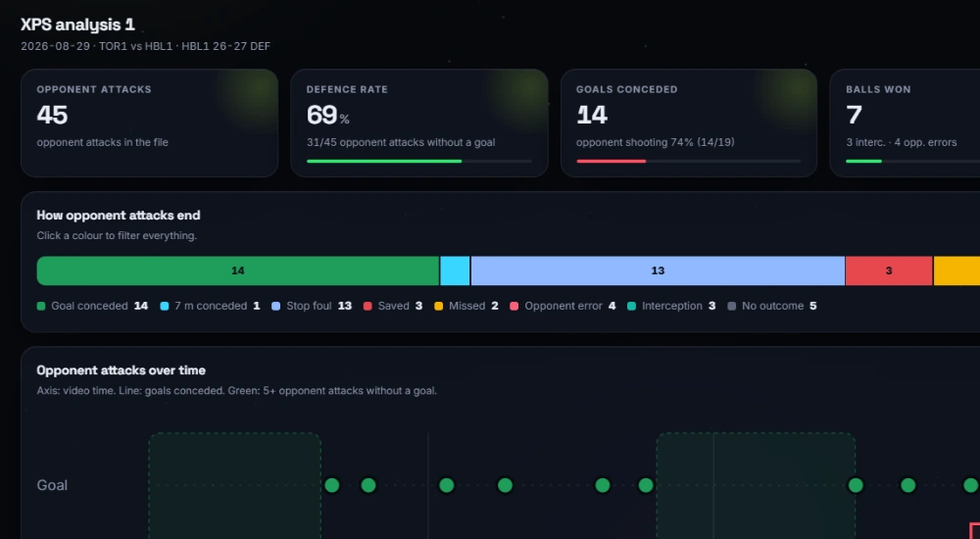980x539 pixels.
Task: Click goal dot just left of second green zone
Action: tap(646, 485)
